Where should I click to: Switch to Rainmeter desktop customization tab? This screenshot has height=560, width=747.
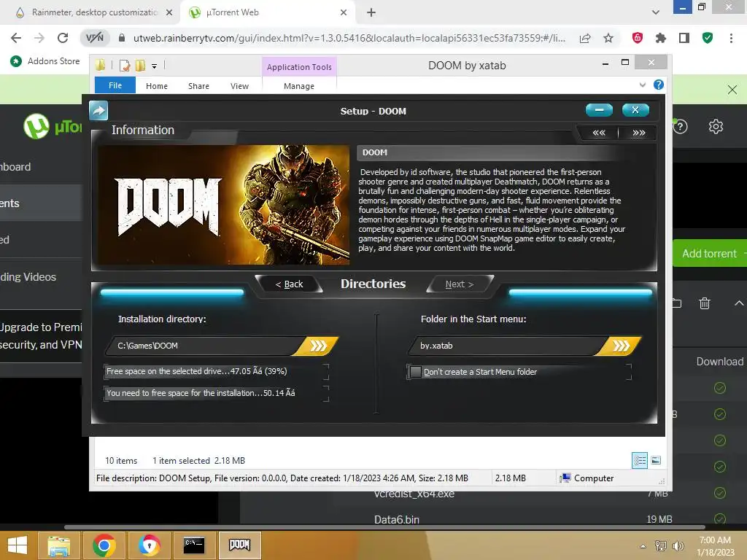pos(93,12)
